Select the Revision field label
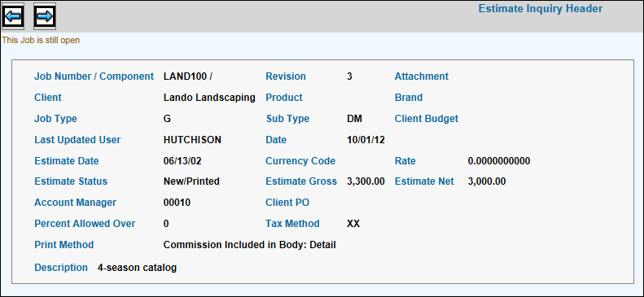This screenshot has height=297, width=644. [x=286, y=76]
